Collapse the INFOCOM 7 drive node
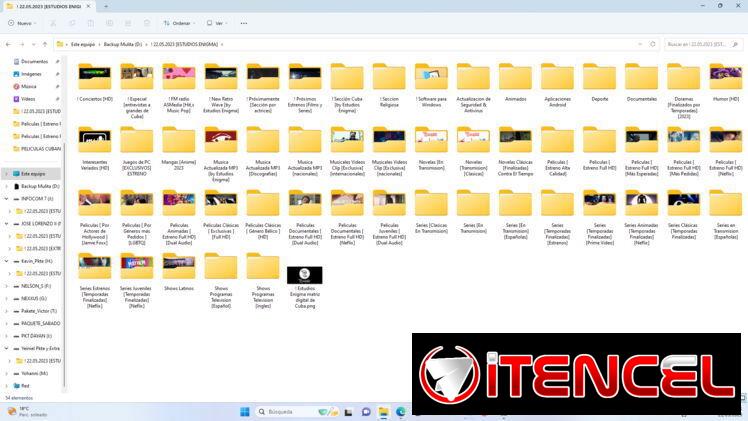The image size is (748, 421). (6, 199)
